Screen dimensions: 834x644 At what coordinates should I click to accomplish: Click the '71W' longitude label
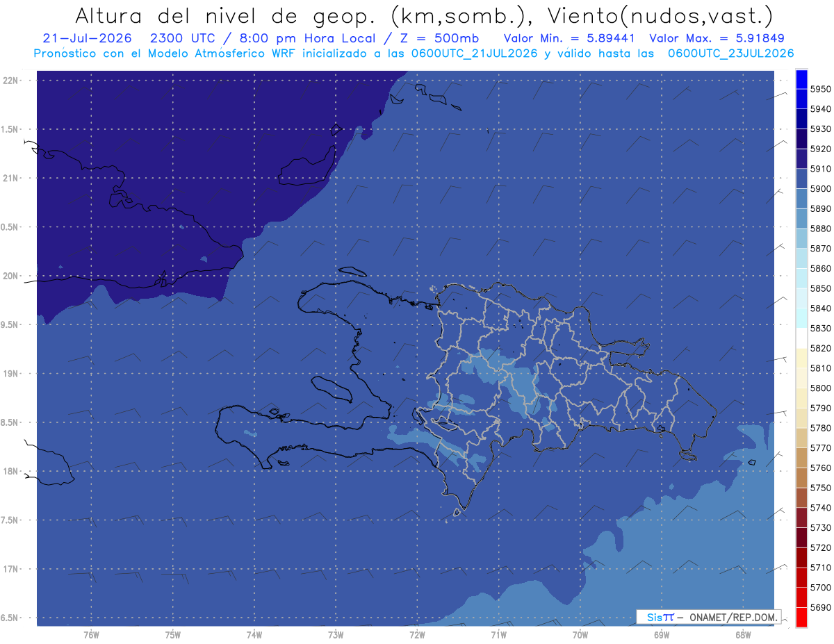[x=498, y=634]
